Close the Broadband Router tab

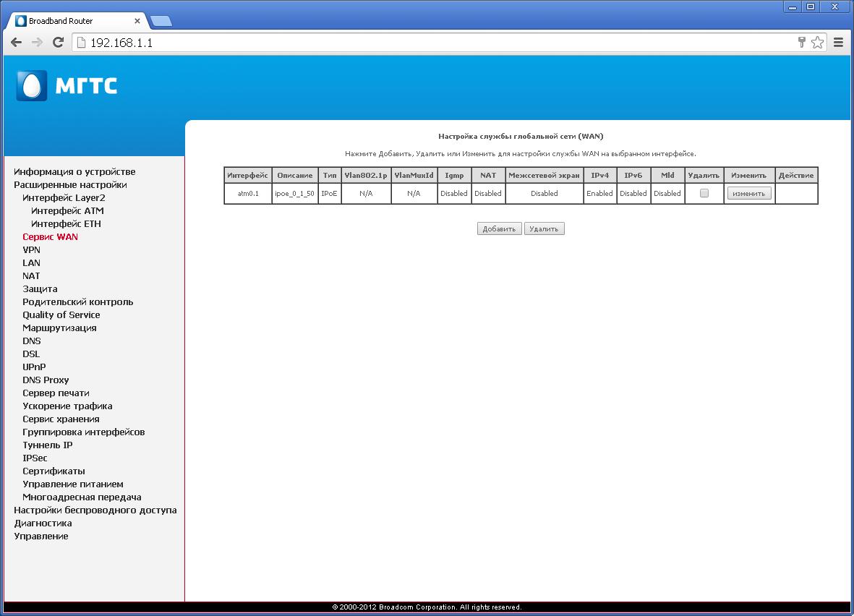pyautogui.click(x=137, y=21)
